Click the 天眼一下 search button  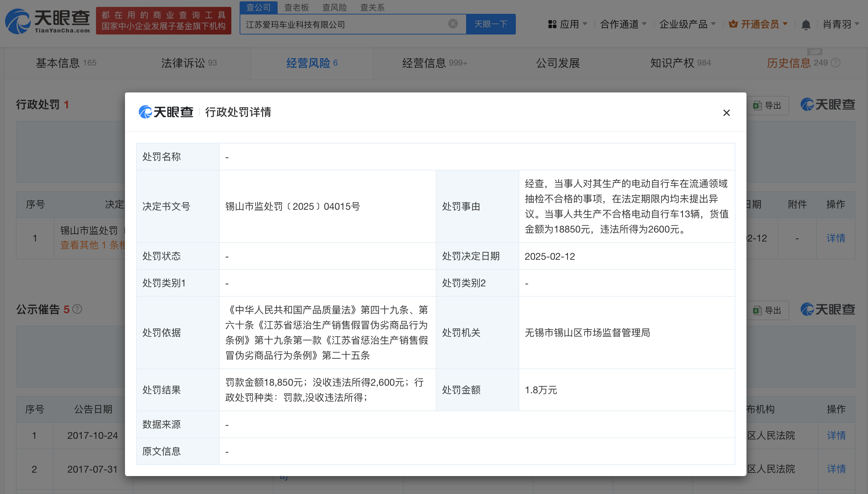[x=491, y=24]
